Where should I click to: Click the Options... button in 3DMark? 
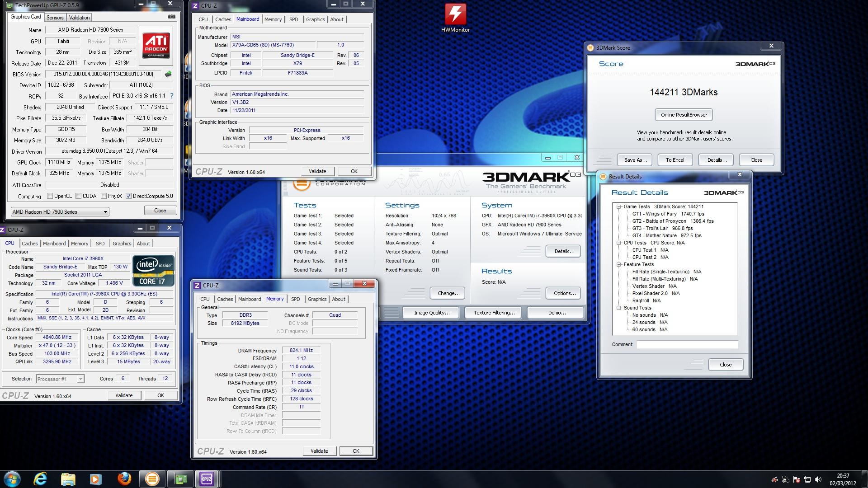(564, 293)
